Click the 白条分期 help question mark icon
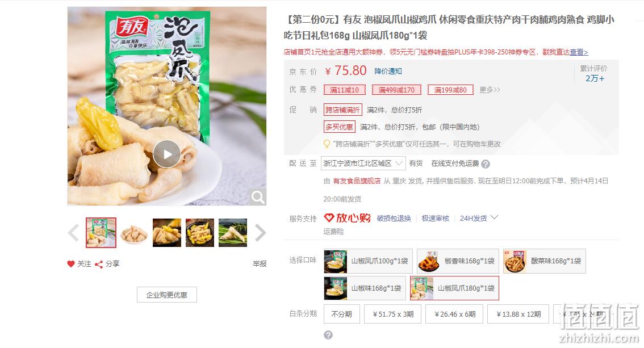 (x=328, y=336)
